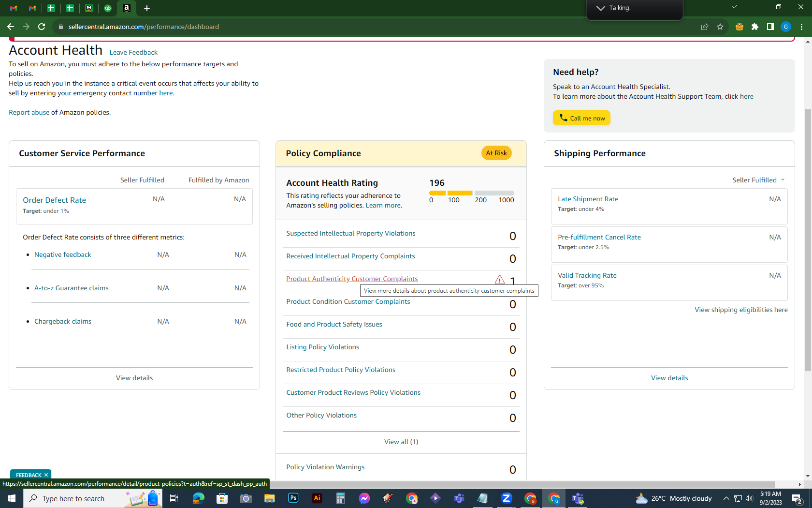Open A-to-z Guarantee claims link

coord(72,288)
